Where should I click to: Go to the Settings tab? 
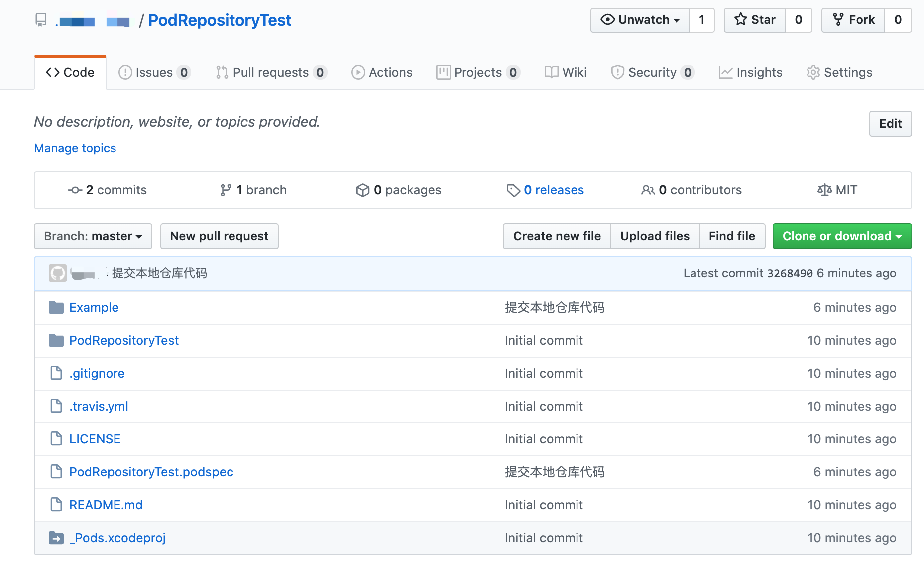(840, 73)
